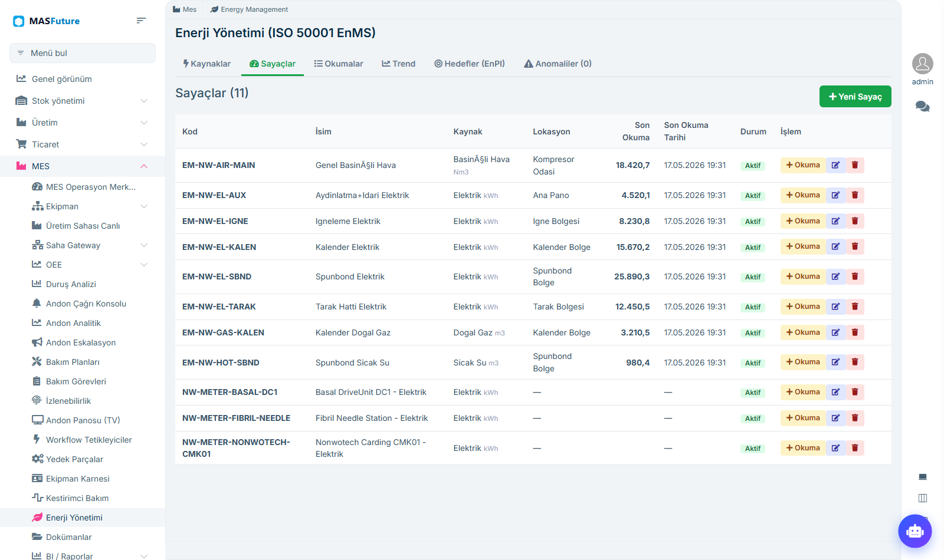Expand the OEE submenu
This screenshot has width=944, height=560.
click(144, 265)
